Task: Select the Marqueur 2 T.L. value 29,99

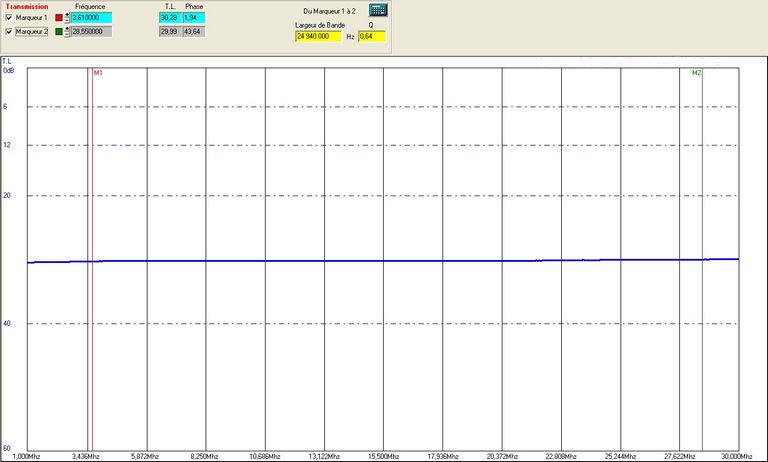Action: click(169, 31)
